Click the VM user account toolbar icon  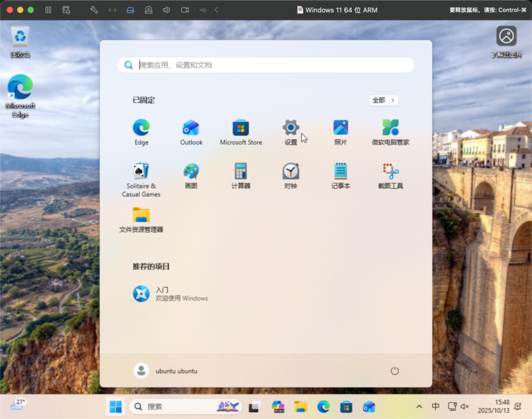[x=148, y=10]
